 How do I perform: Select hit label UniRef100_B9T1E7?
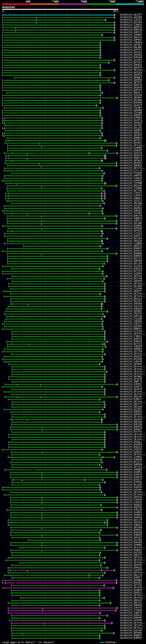131,63
